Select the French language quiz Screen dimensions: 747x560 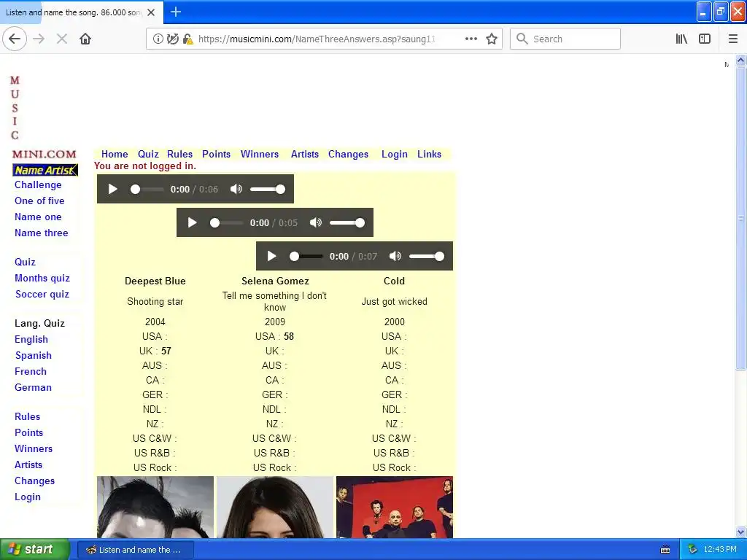[x=31, y=371]
